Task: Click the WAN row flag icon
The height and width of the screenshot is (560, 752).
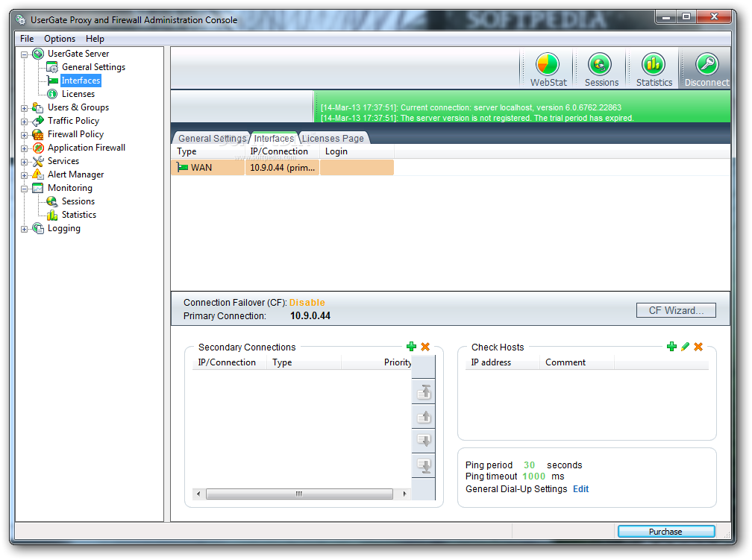Action: click(182, 167)
